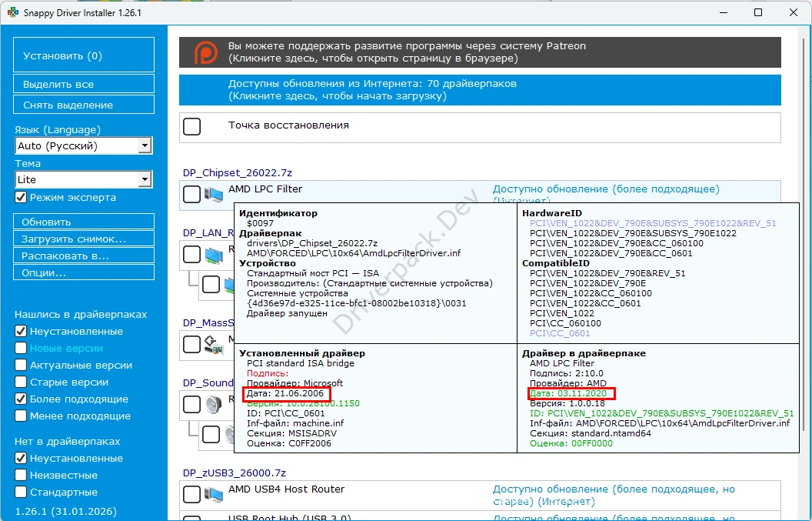Uncheck the Более подходящие filter
Viewport: 812px width, 521px height.
tap(21, 399)
